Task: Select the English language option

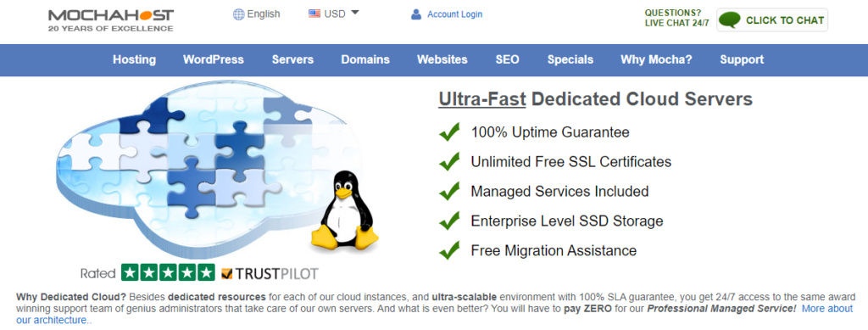Action: (264, 14)
